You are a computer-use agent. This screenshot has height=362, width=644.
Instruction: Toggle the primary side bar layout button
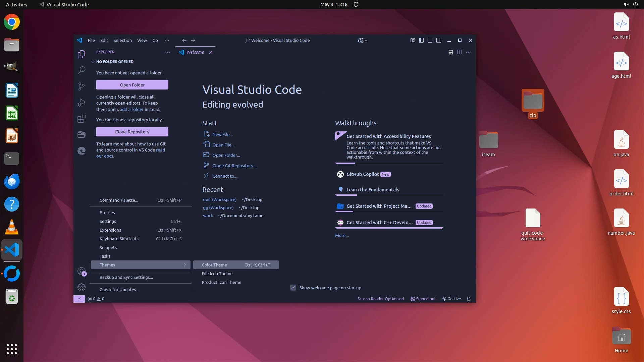point(421,40)
